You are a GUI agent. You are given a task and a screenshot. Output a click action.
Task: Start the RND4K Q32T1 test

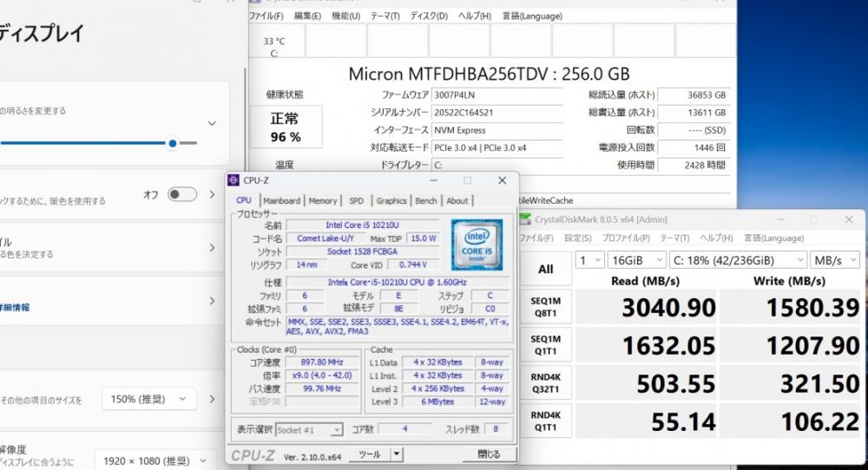pyautogui.click(x=546, y=383)
